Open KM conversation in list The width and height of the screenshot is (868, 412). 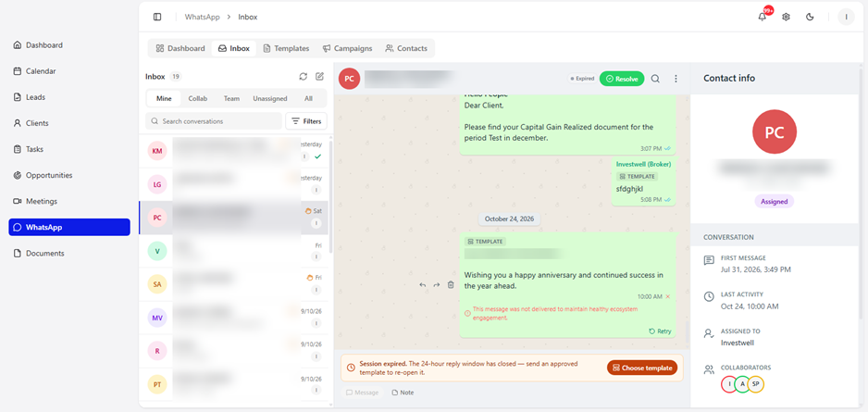click(x=233, y=151)
